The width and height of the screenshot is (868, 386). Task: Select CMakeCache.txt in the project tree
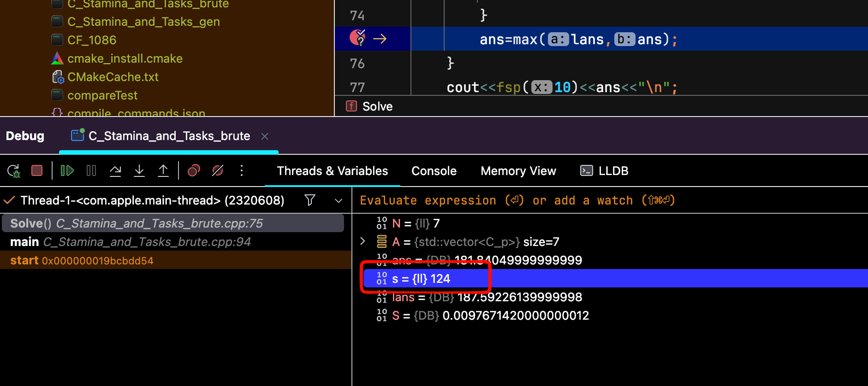[113, 77]
